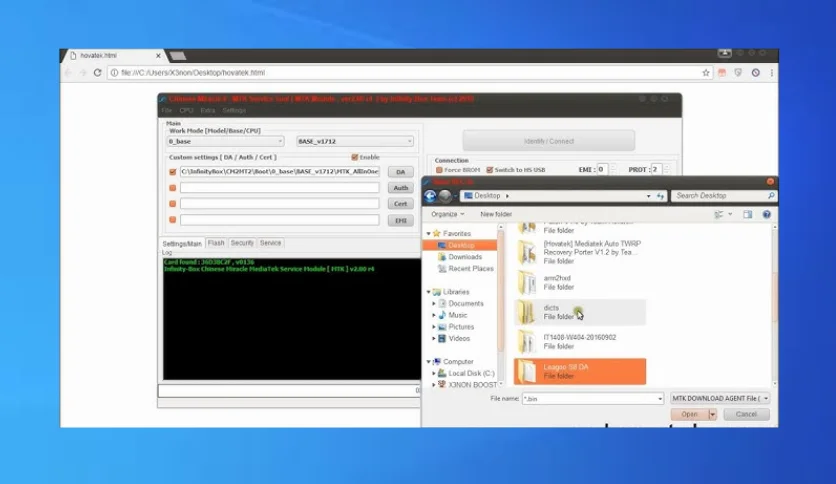Click the Favorites star icon

(437, 233)
